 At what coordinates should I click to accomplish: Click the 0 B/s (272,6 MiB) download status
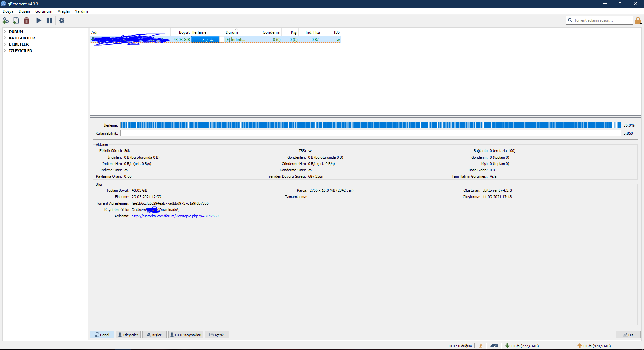click(525, 346)
